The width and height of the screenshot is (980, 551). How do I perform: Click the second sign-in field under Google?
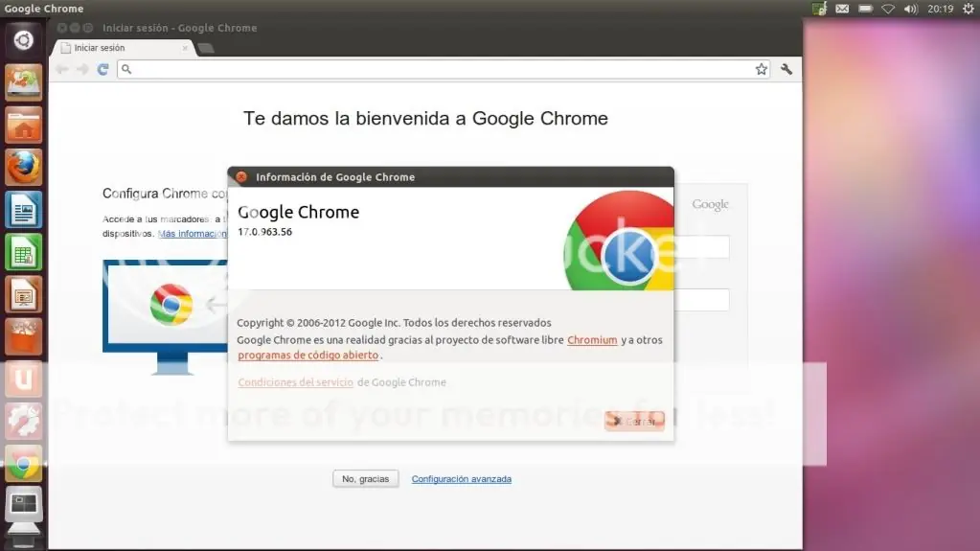[x=702, y=300]
